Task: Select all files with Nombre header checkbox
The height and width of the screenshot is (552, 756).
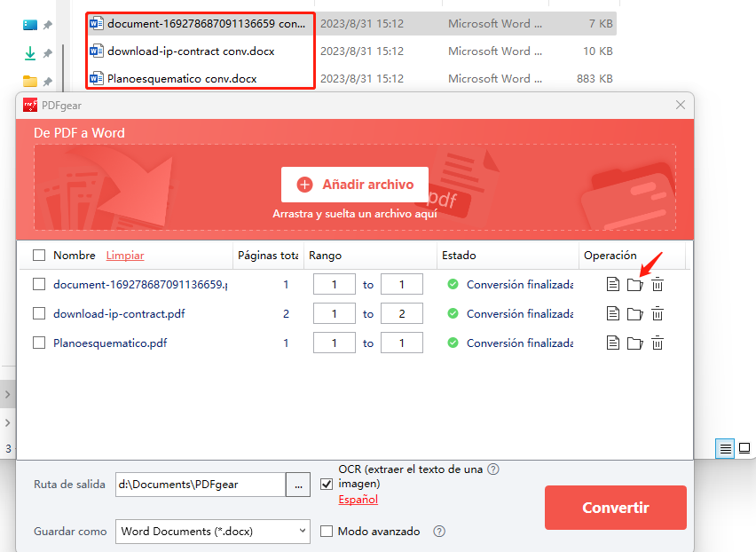Action: click(39, 256)
